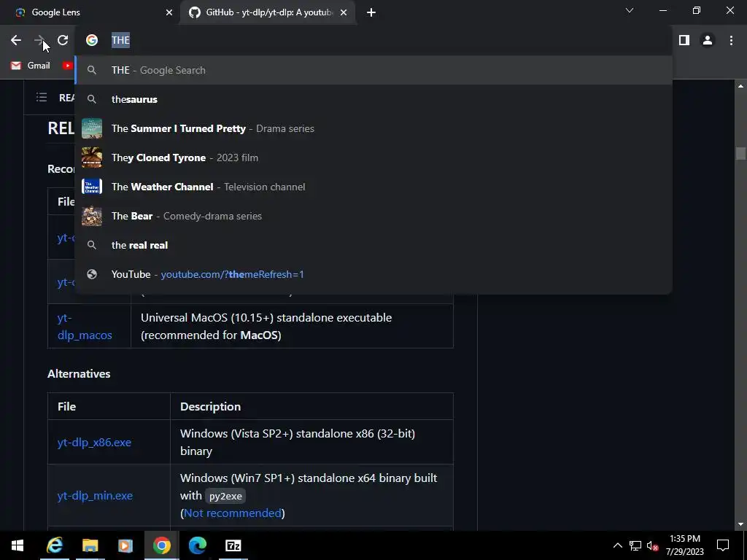Open the Chrome three-dot menu
This screenshot has width=747, height=560.
pos(731,41)
